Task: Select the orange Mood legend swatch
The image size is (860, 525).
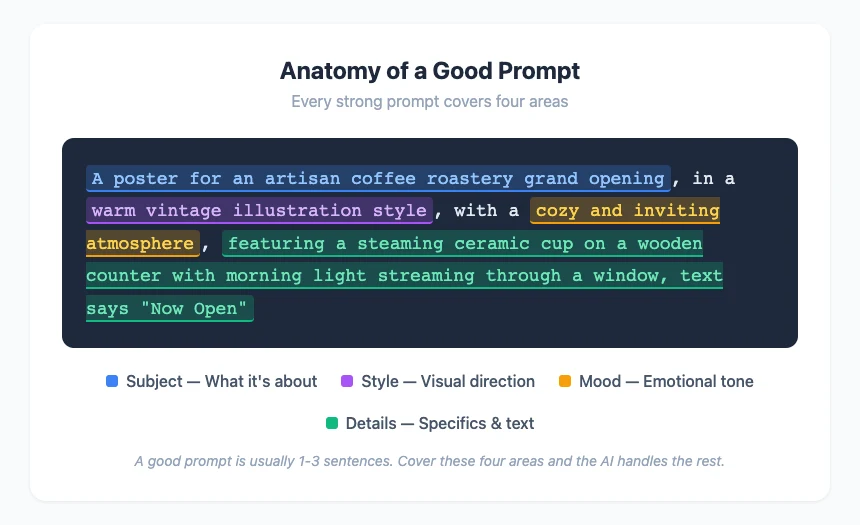Action: coord(565,381)
